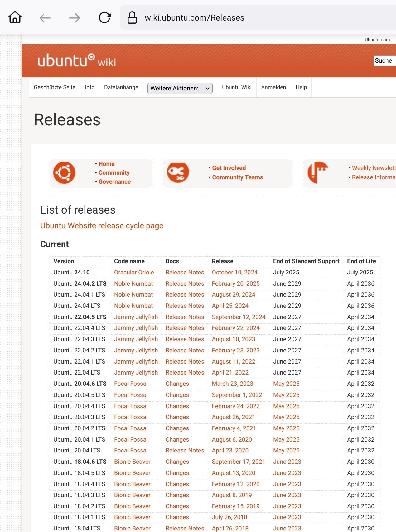Viewport: 396px width, 532px height.
Task: Open Bionic Beaver link for 18.04.6 LTS
Action: pyautogui.click(x=132, y=462)
